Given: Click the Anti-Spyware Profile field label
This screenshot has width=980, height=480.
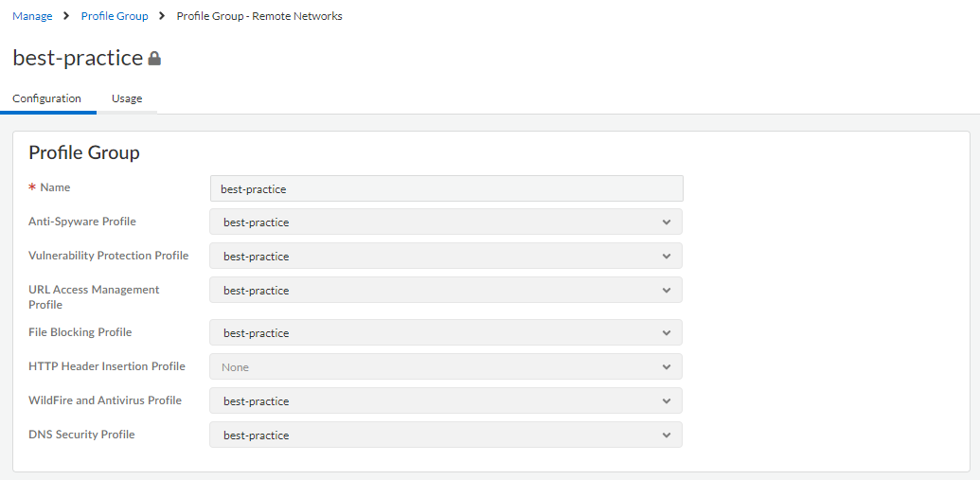Looking at the screenshot, I should point(82,222).
